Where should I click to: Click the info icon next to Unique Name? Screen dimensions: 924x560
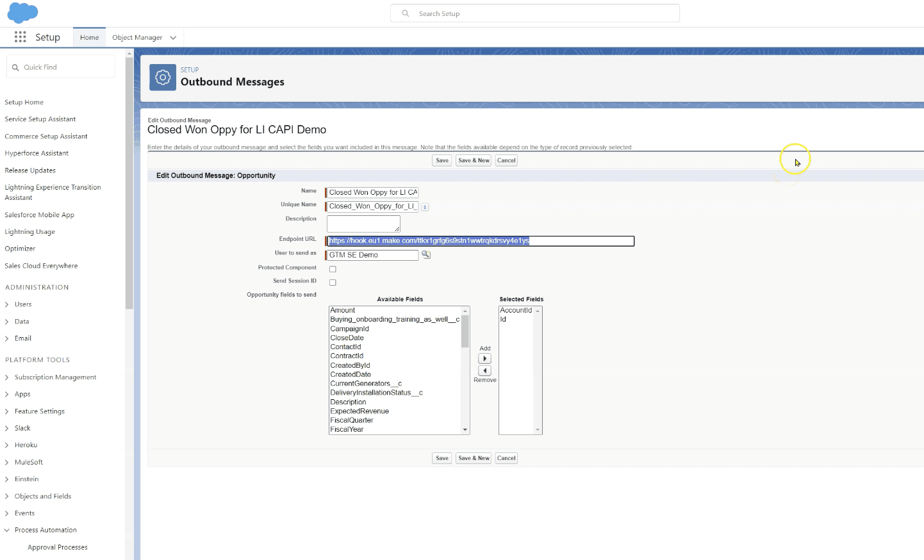(x=425, y=206)
